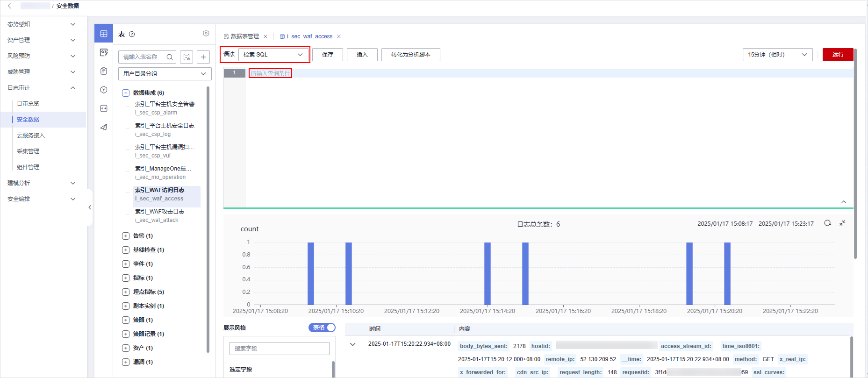Click the collapse chart icon at top right
Screen dimensions: 868x378
(x=842, y=223)
